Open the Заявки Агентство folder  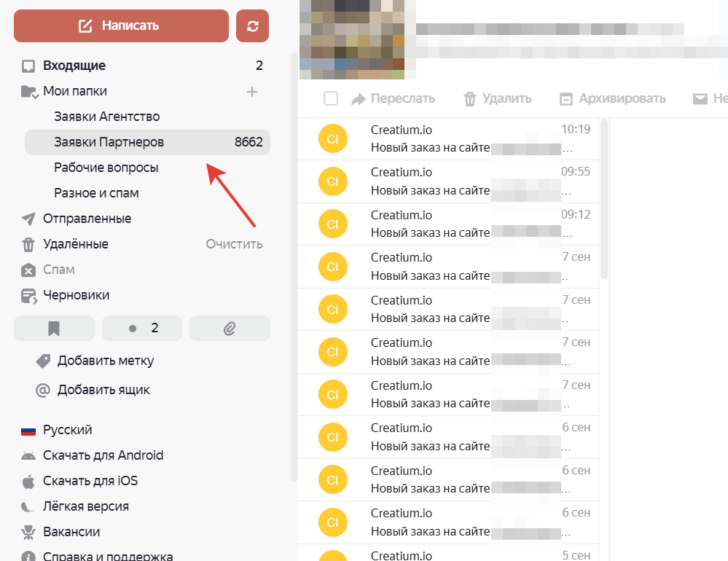[x=106, y=117]
